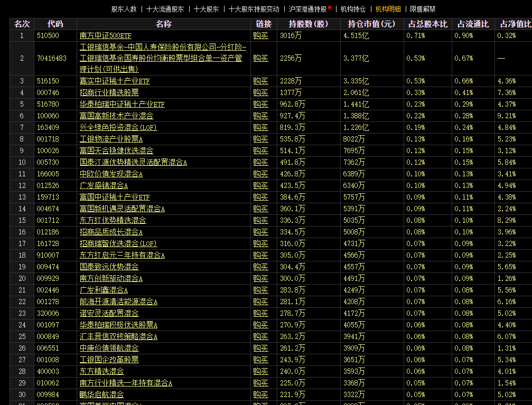This screenshot has height=405, width=532.
Task: Open 十大股东持股变动 tab
Action: point(254,9)
